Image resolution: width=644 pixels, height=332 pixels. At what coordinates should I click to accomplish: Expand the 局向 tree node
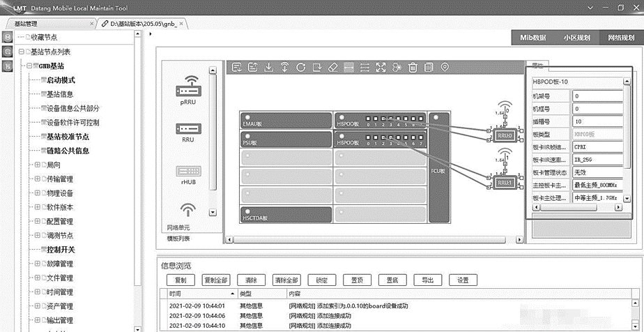(x=38, y=165)
